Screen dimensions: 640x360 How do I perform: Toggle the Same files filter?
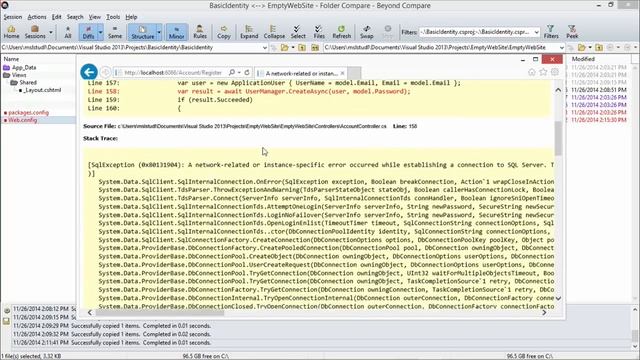click(115, 32)
